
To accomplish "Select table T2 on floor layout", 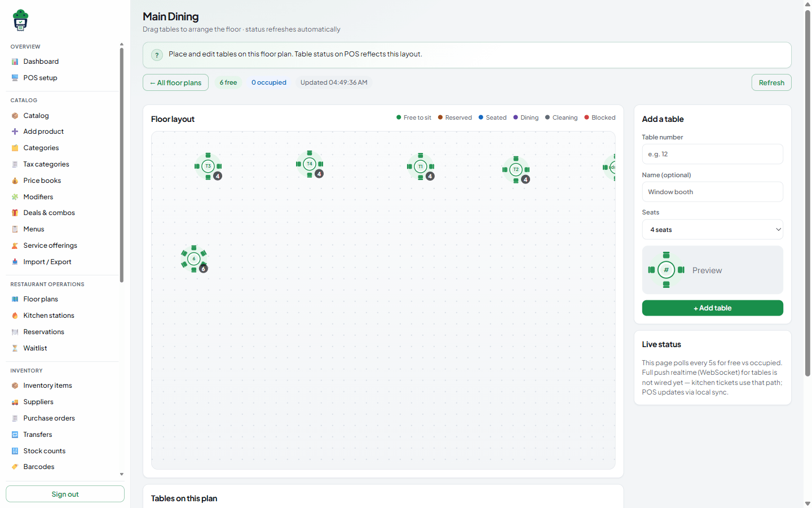I will (x=516, y=169).
